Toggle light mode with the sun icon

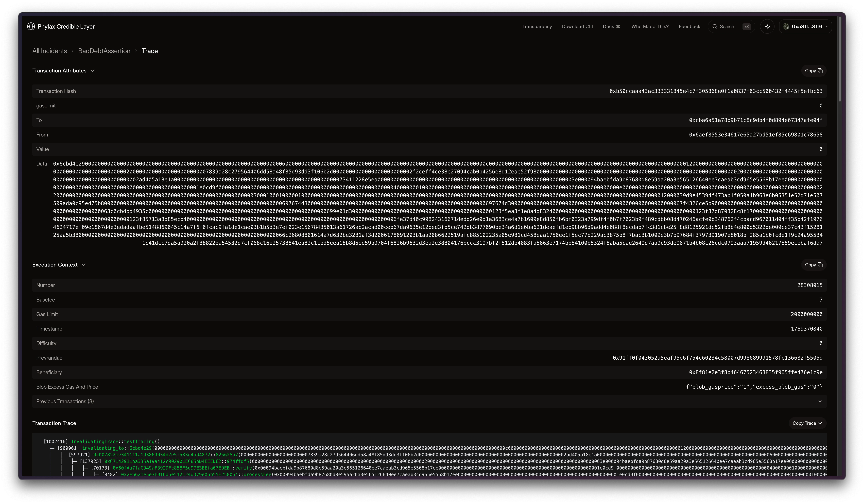click(x=767, y=26)
